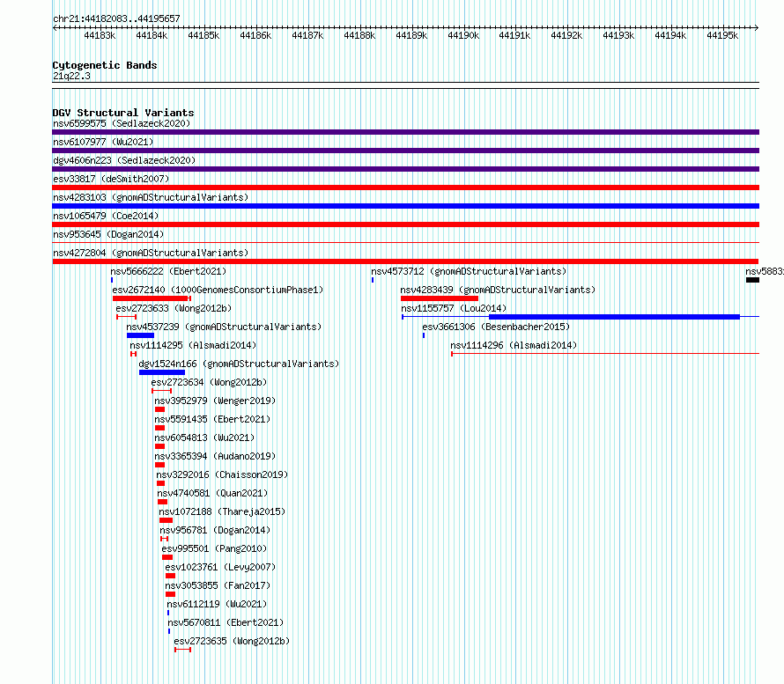Open nsv1155757 (Lou2014) label
The width and height of the screenshot is (784, 684).
coord(454,308)
